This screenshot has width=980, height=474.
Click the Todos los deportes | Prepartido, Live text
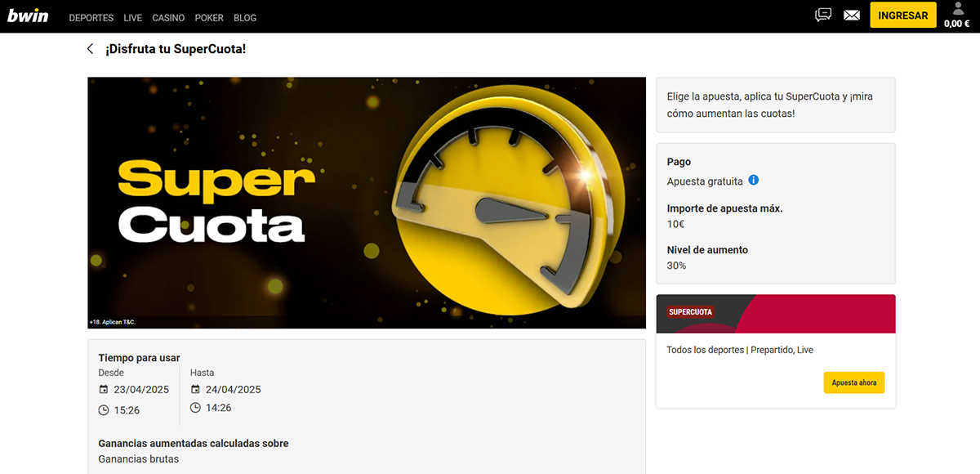pos(740,350)
